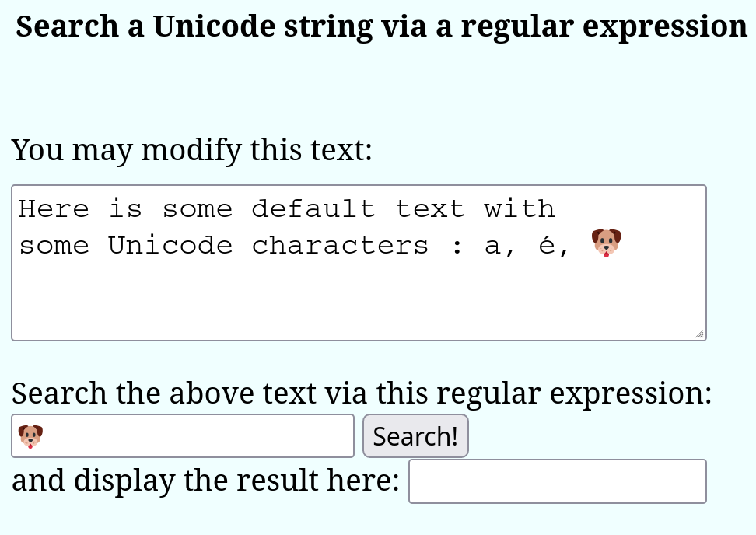The height and width of the screenshot is (535, 756).
Task: Click the "You may modify this text:" label
Action: coord(192,150)
